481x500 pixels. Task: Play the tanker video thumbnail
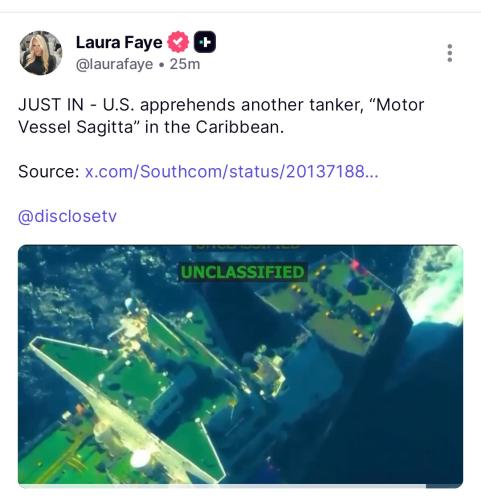240,365
